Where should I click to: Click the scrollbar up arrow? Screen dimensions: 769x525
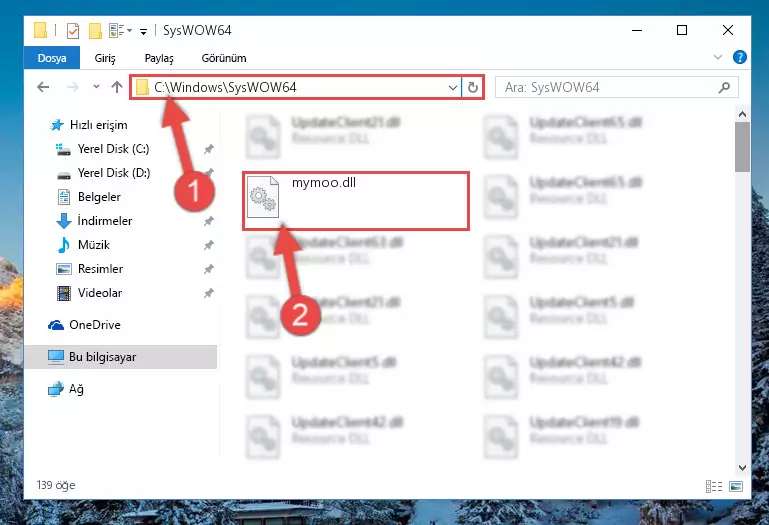coord(742,114)
